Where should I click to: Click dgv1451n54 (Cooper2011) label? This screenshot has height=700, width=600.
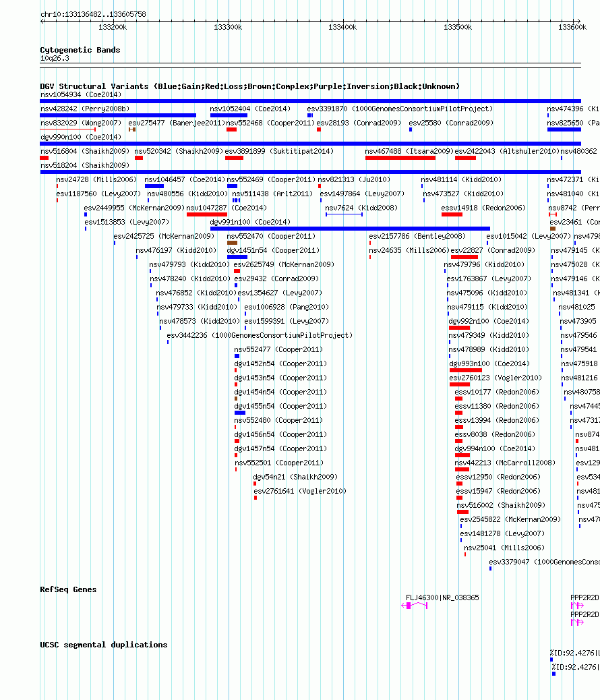click(x=273, y=250)
